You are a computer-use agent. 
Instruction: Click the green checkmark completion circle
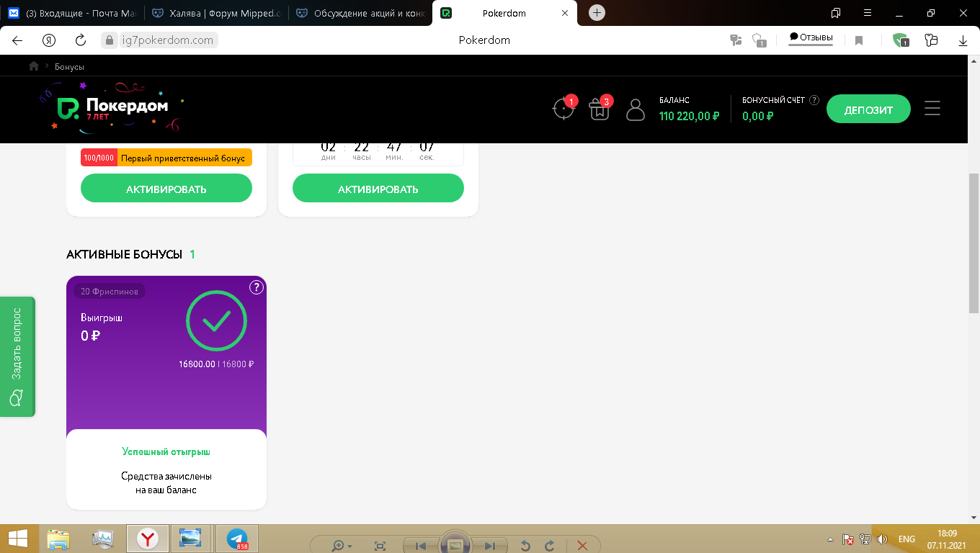click(216, 322)
